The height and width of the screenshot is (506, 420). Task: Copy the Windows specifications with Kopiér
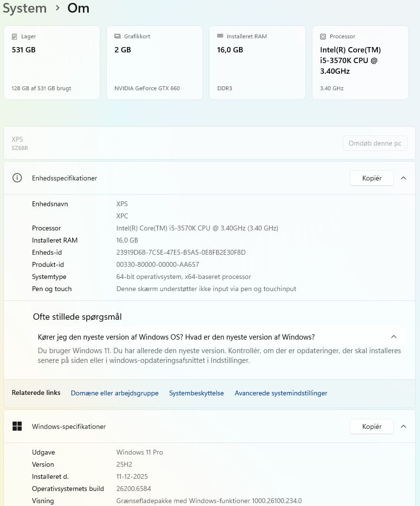coord(372,426)
